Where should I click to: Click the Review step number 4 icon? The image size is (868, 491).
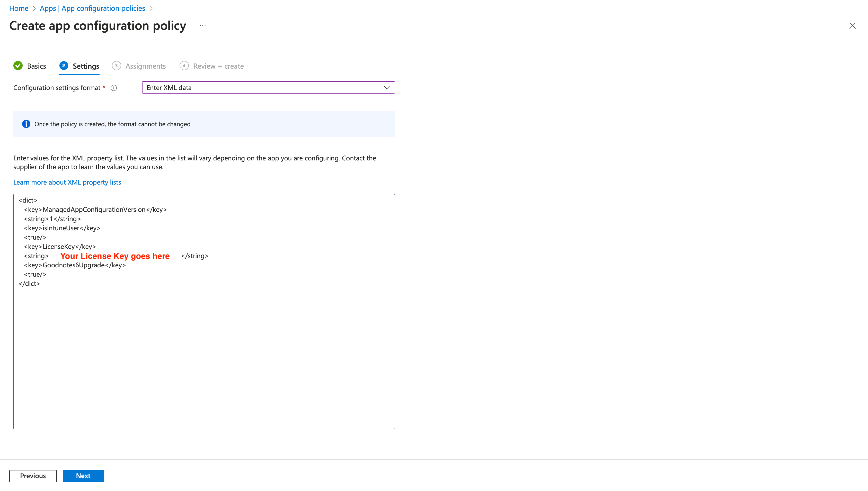184,66
